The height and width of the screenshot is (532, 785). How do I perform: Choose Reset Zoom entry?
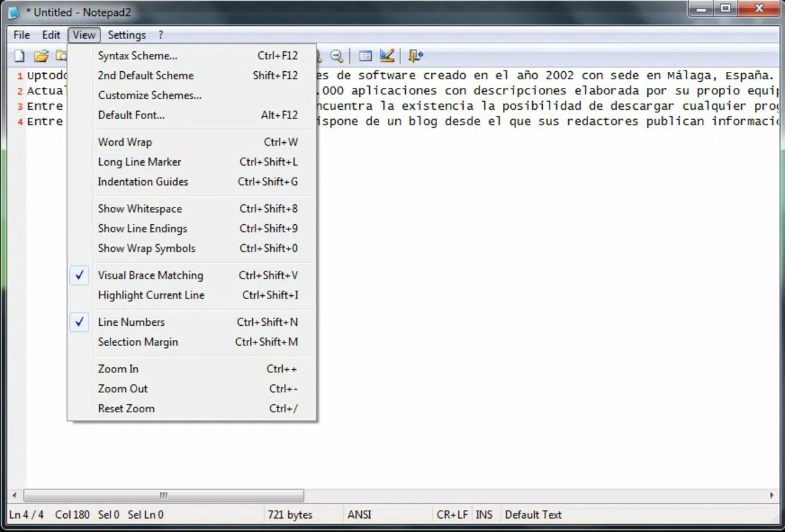(x=192, y=408)
